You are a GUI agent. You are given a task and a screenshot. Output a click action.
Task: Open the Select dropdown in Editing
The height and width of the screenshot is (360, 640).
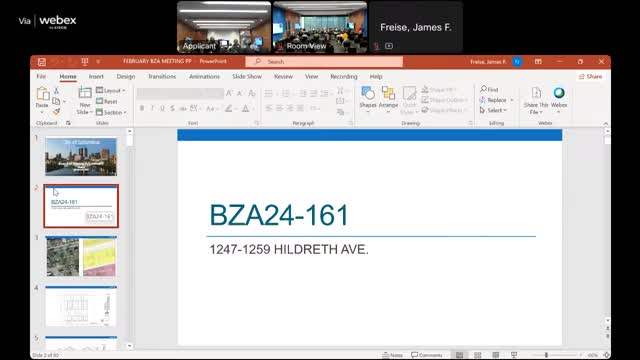(493, 110)
